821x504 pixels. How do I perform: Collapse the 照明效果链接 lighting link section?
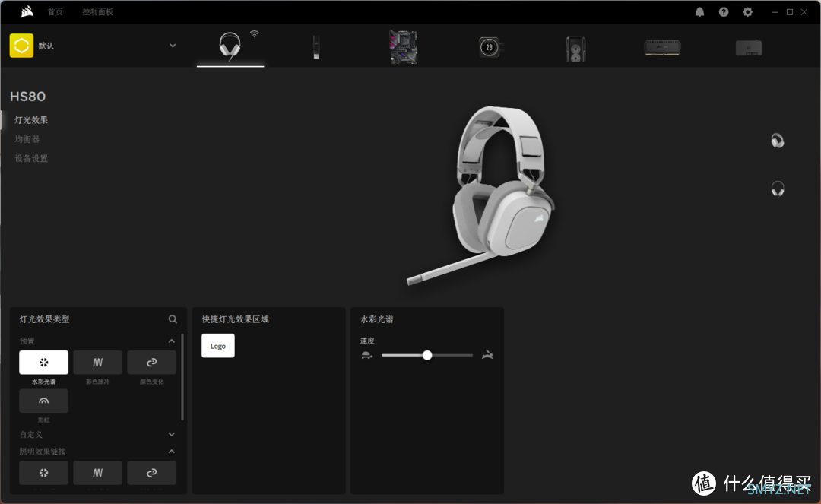[x=172, y=451]
